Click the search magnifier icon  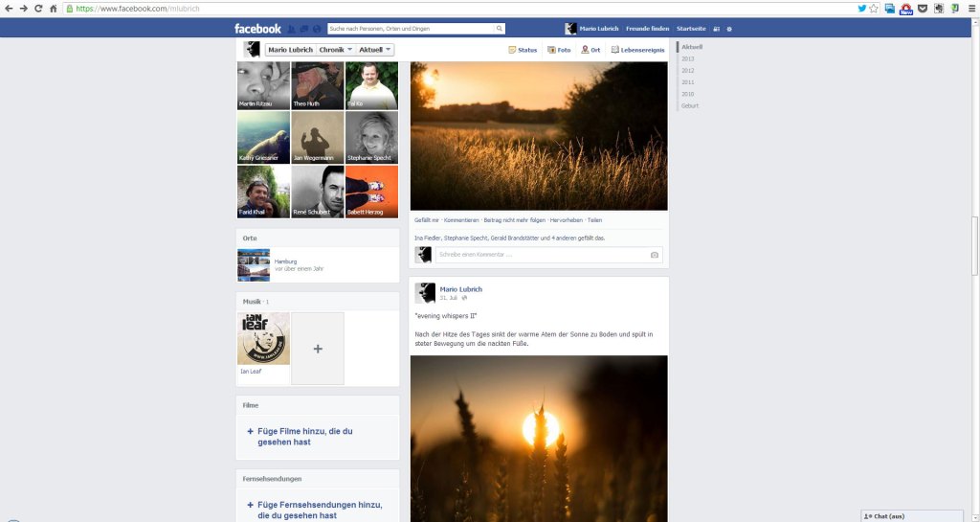click(500, 29)
